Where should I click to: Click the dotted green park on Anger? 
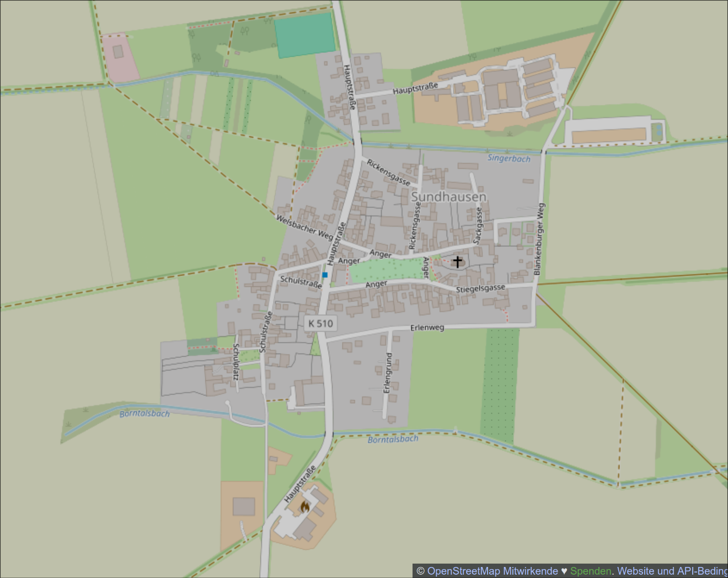click(x=386, y=270)
